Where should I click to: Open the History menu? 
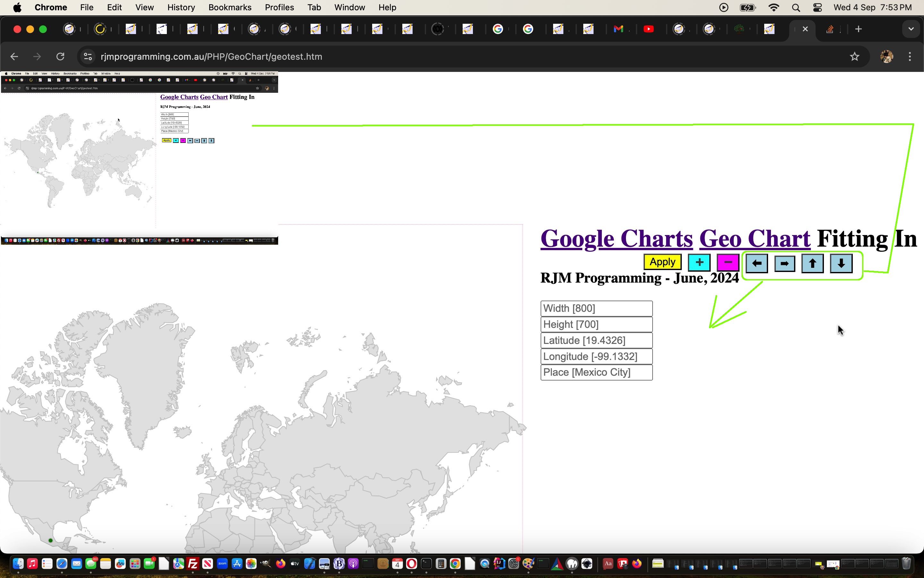coord(181,7)
